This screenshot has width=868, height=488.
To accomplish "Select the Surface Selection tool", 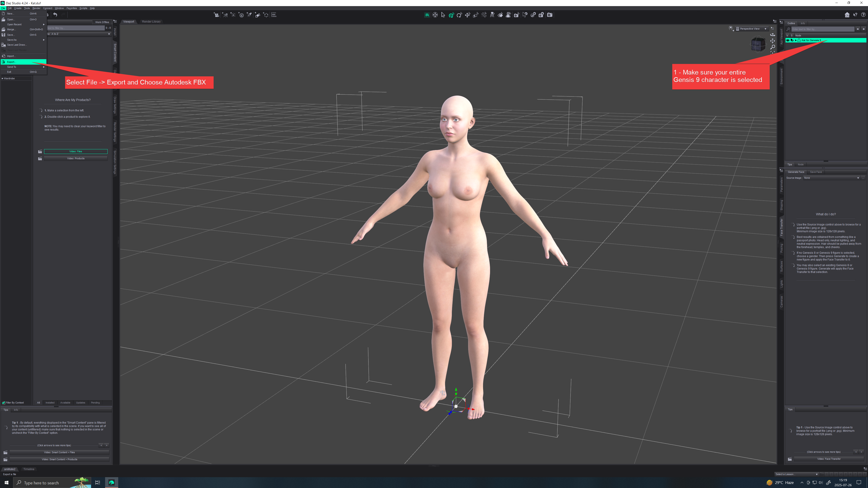I will (x=500, y=15).
